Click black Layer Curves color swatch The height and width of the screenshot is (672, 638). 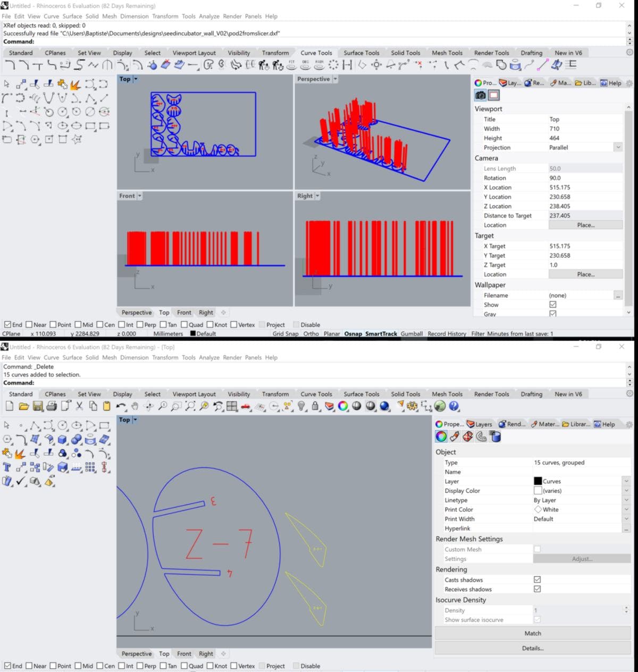tap(538, 481)
